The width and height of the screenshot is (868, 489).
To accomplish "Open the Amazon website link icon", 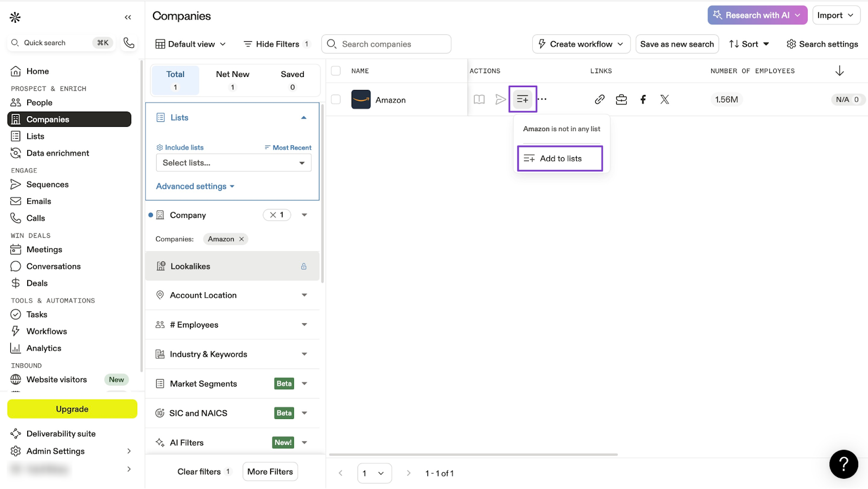I will [x=599, y=100].
